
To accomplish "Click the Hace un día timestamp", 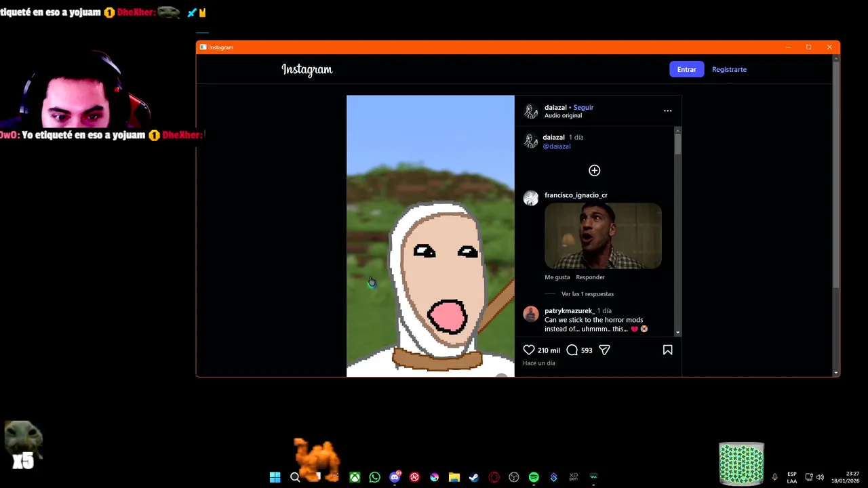I will point(539,363).
